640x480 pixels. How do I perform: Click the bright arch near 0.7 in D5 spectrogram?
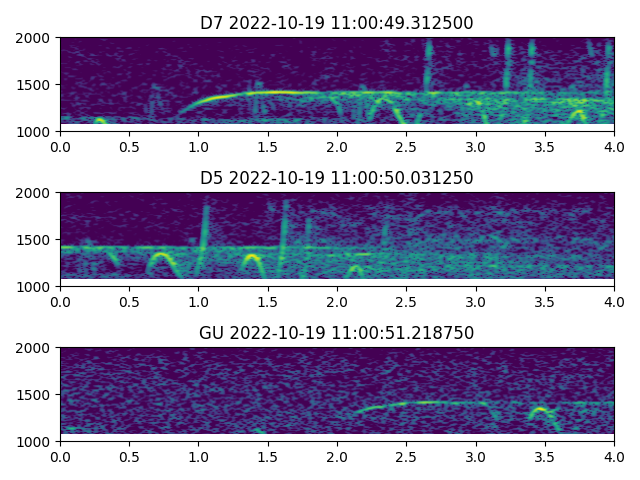(160, 255)
